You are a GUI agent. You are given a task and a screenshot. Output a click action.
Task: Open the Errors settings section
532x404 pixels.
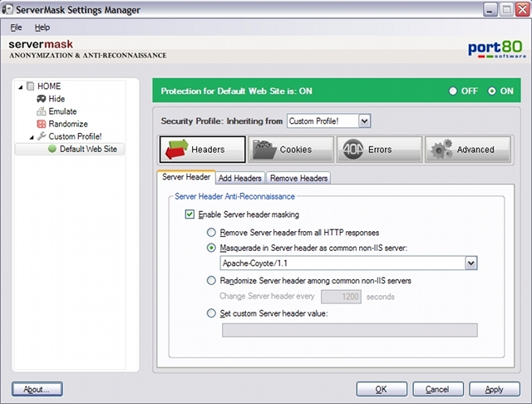click(x=379, y=150)
